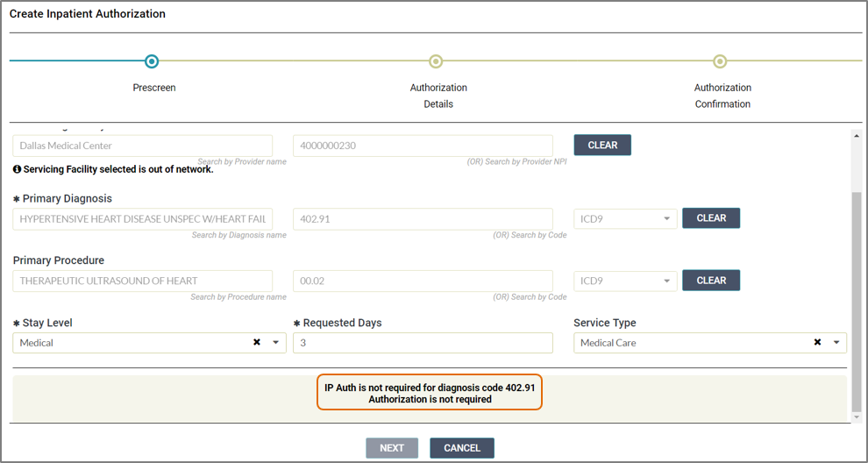The image size is (868, 463).
Task: Clear Stay Level selection with x icon
Action: [x=257, y=343]
